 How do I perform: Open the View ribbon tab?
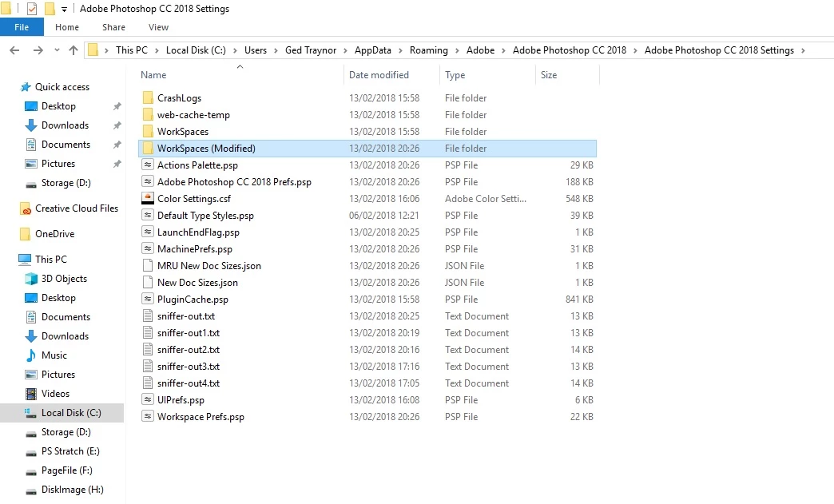[x=158, y=27]
